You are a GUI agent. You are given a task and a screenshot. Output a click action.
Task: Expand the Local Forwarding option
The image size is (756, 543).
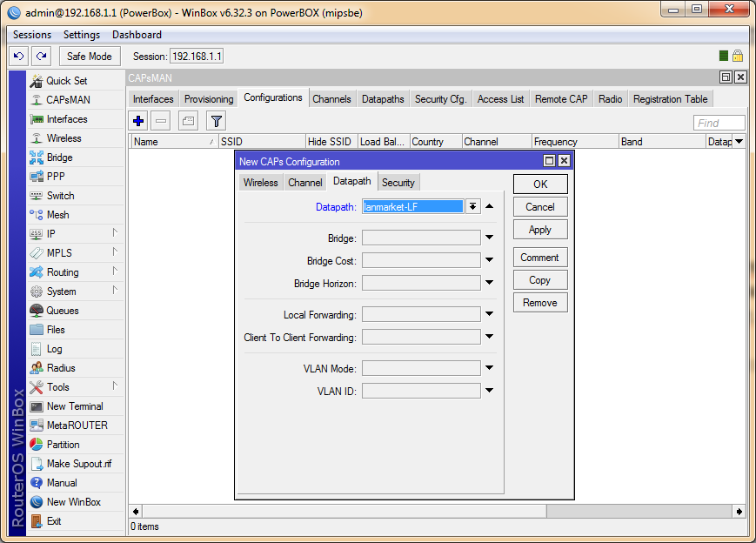[489, 314]
